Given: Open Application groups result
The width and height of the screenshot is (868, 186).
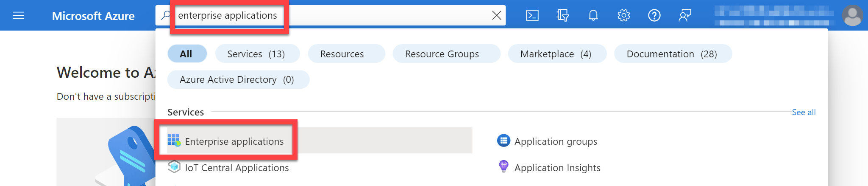Looking at the screenshot, I should [x=556, y=141].
